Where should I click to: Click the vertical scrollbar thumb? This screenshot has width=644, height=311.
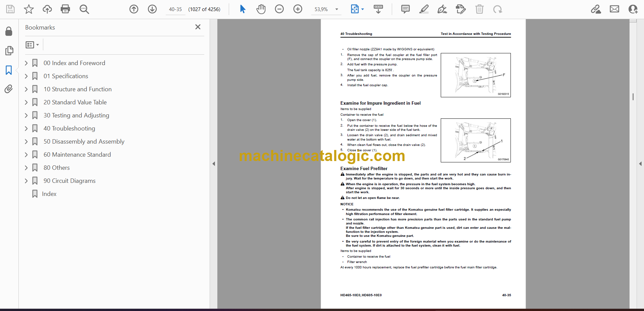[x=633, y=97]
